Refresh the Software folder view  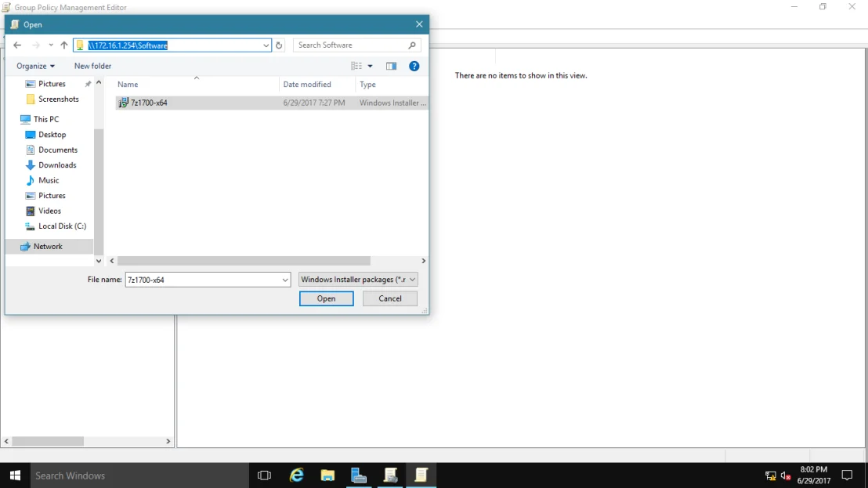click(x=279, y=45)
